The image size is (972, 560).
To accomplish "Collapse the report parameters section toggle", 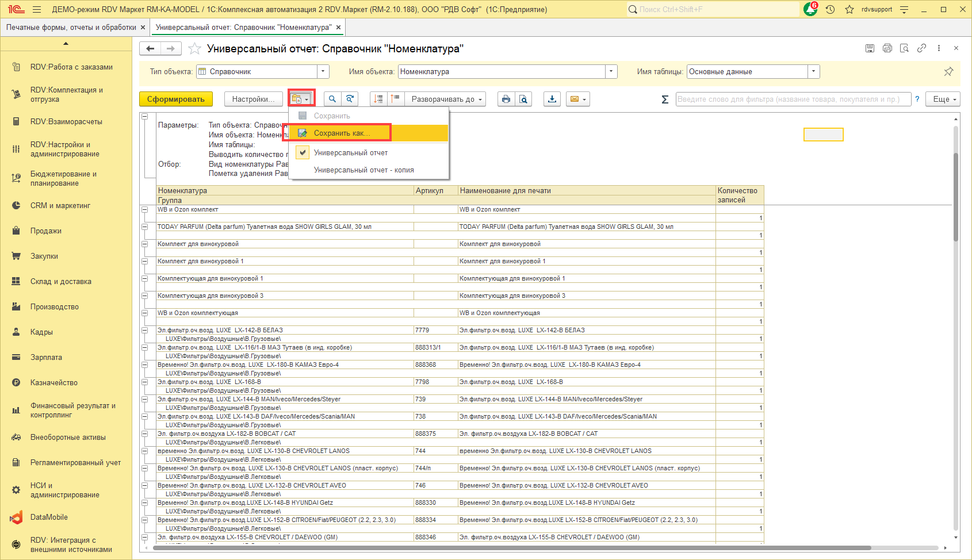I will coord(145,117).
